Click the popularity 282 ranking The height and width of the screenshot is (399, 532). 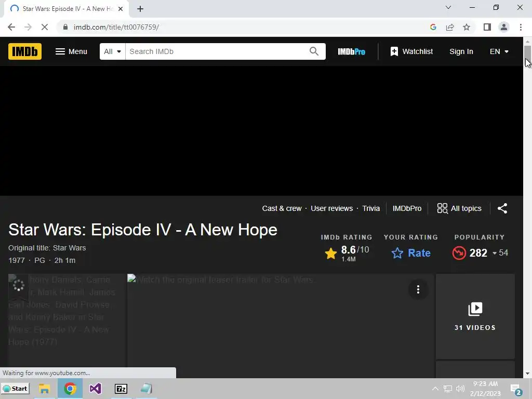click(480, 253)
